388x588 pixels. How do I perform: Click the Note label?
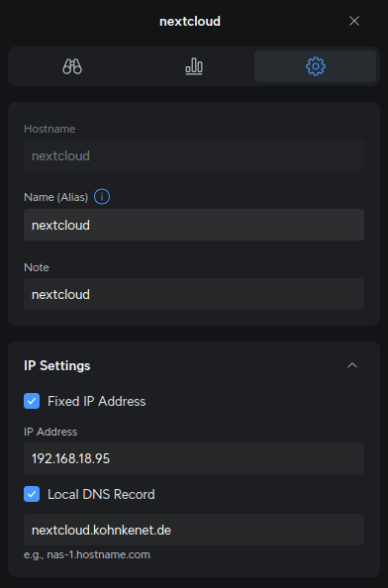coord(37,267)
